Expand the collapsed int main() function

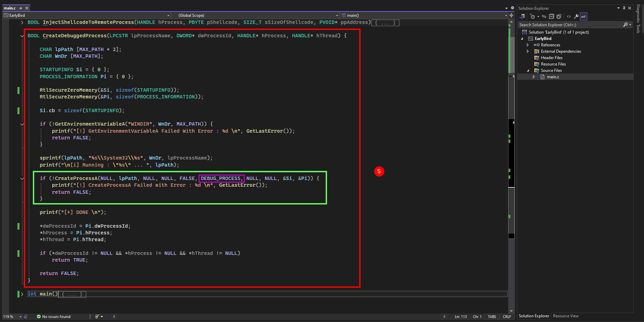22,294
